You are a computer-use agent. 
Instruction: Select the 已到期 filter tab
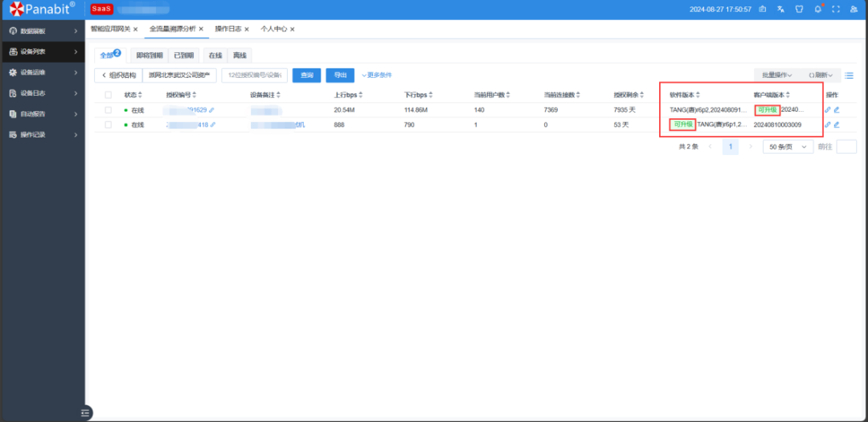click(x=183, y=55)
